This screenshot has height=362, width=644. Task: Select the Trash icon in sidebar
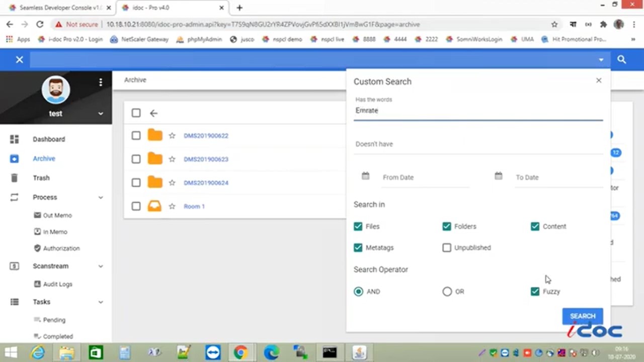[x=14, y=177]
